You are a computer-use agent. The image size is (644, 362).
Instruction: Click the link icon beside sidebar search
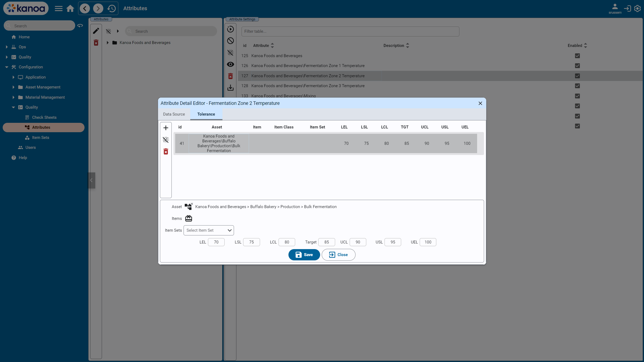pos(80,26)
